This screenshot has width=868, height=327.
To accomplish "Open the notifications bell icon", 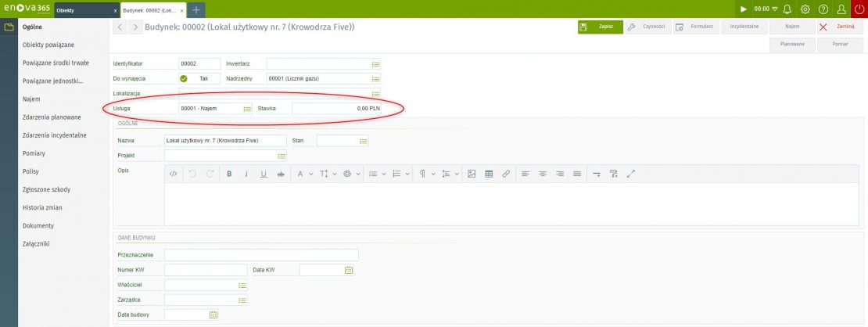I will (x=787, y=9).
